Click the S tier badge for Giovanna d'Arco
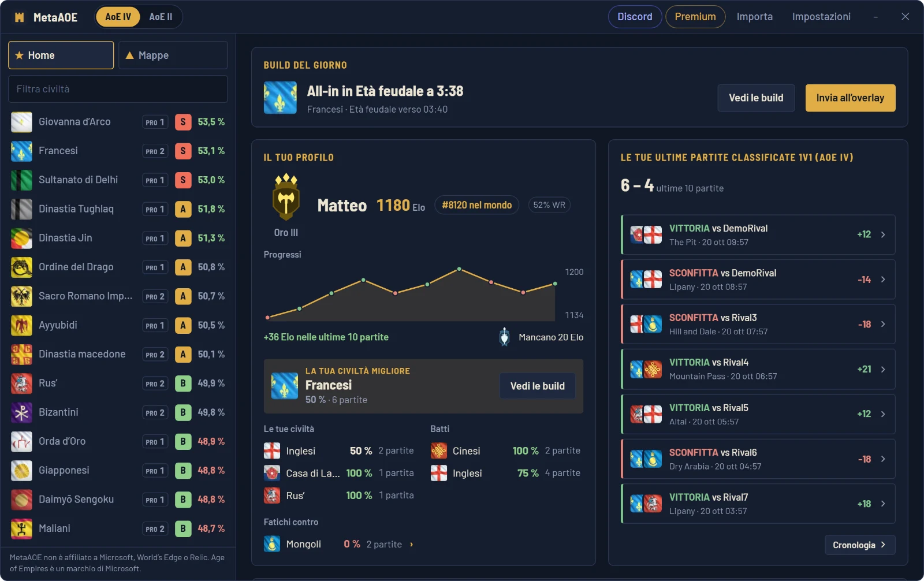This screenshot has height=581, width=924. pos(183,122)
